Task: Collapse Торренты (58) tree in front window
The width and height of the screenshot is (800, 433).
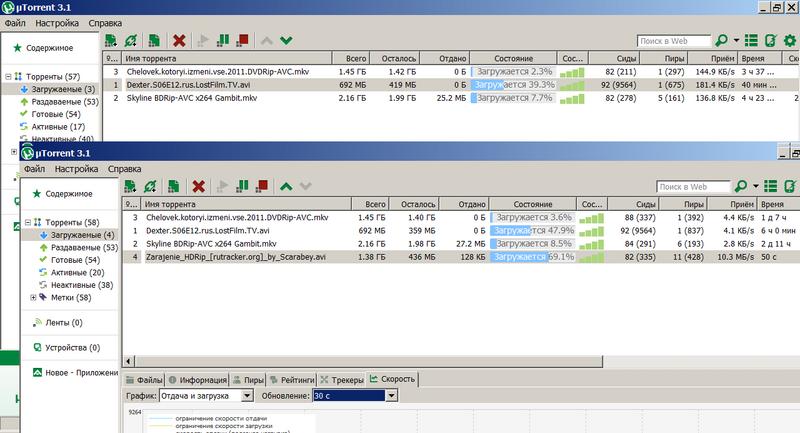Action: pyautogui.click(x=28, y=222)
